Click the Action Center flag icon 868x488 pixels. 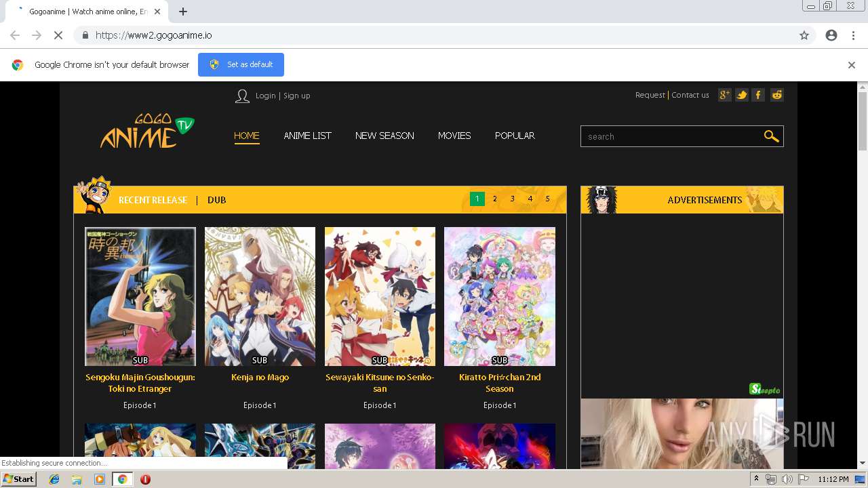[804, 479]
